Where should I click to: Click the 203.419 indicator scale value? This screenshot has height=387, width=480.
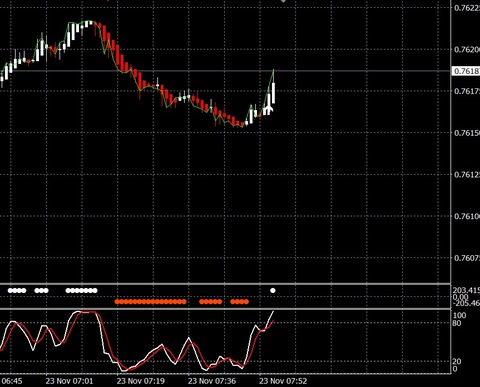(x=466, y=290)
